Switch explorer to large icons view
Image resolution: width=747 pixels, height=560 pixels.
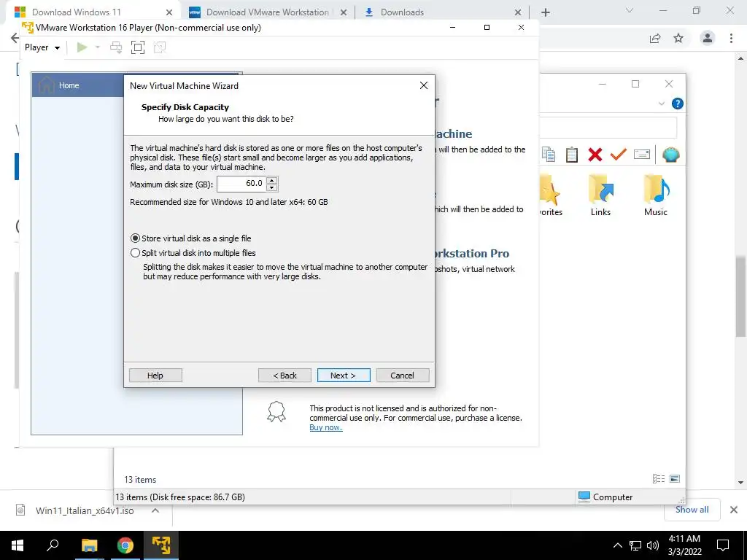pyautogui.click(x=675, y=478)
